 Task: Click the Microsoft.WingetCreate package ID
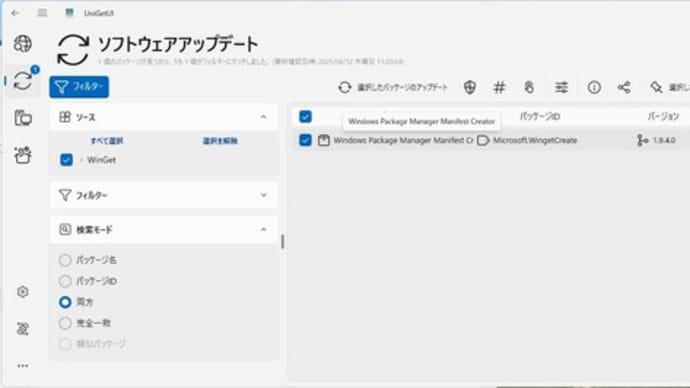[535, 140]
